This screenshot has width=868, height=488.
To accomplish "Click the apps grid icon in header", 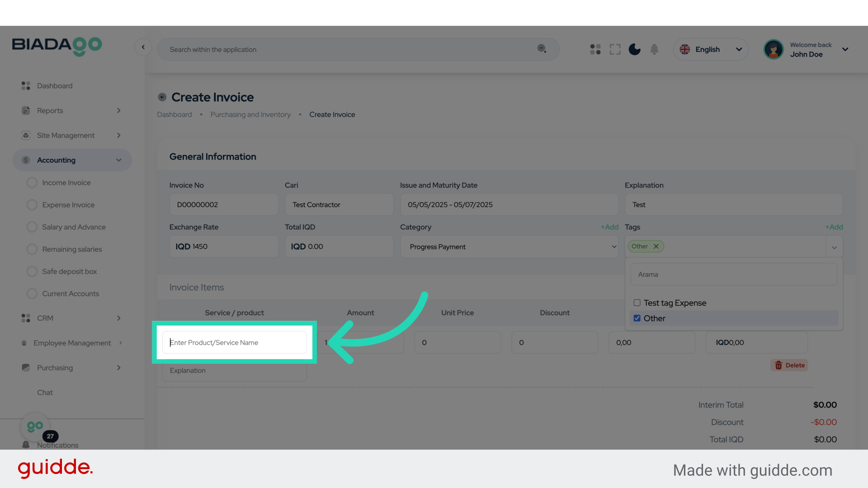I will click(595, 49).
